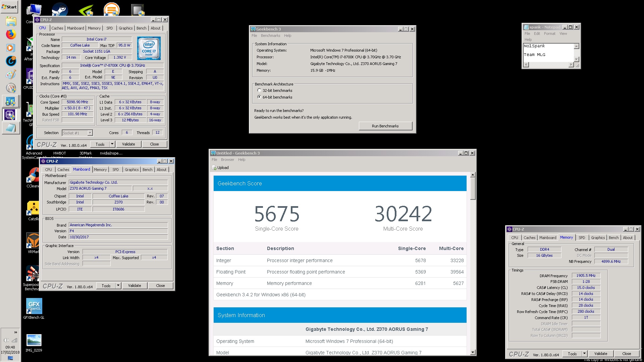The height and width of the screenshot is (362, 644).
Task: Open the Browser menu in Geekbench results window
Action: (x=227, y=160)
